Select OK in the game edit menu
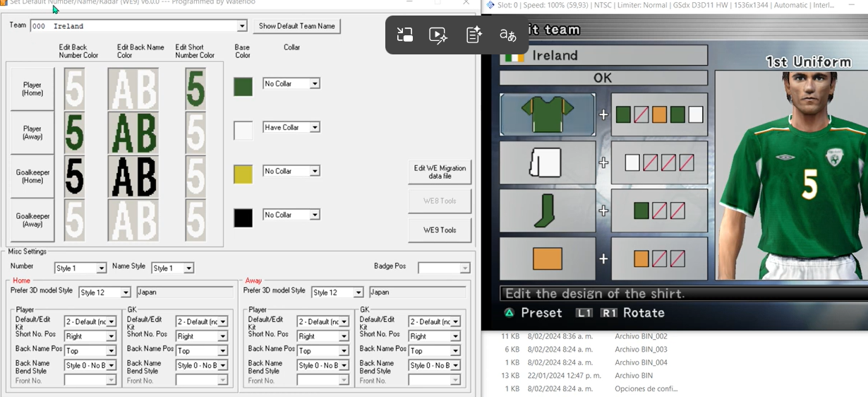This screenshot has height=397, width=868. point(603,78)
